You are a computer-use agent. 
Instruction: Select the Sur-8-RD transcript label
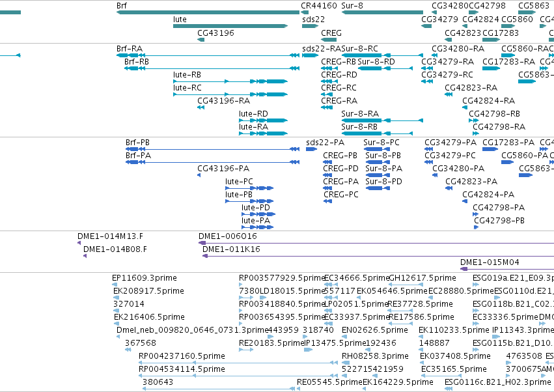click(376, 62)
